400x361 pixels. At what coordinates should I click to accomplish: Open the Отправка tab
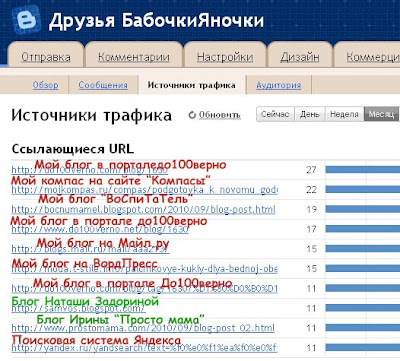point(46,57)
